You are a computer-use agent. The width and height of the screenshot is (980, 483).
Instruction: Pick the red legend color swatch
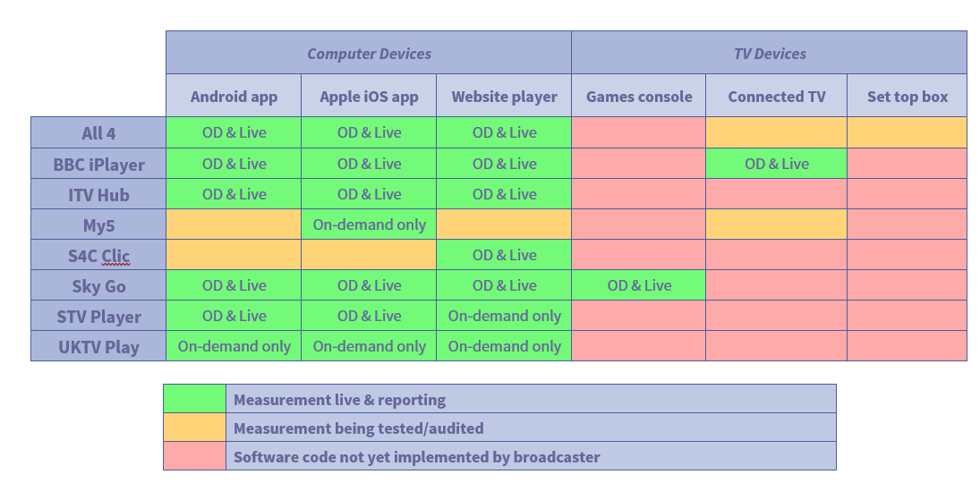coord(194,456)
